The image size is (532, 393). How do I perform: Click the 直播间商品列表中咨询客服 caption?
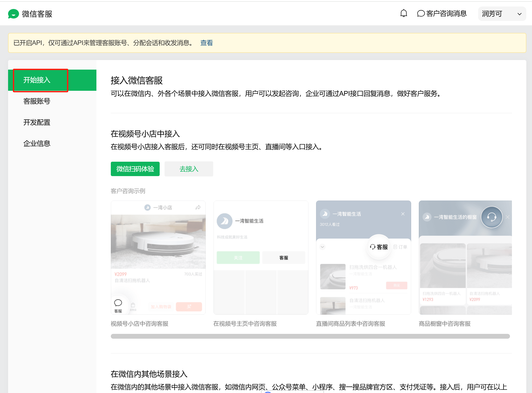[x=351, y=324]
